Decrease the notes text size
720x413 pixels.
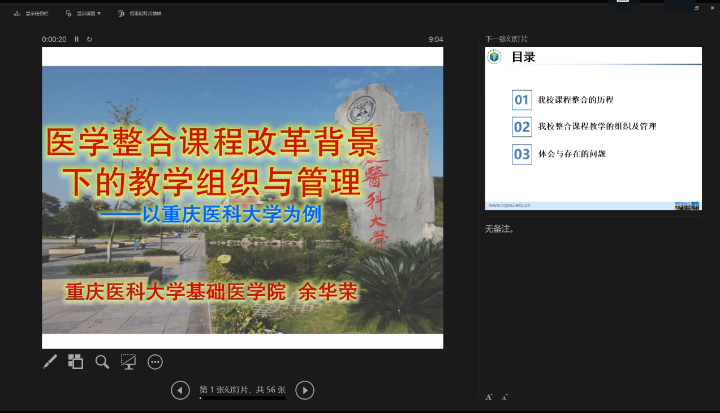click(x=505, y=397)
